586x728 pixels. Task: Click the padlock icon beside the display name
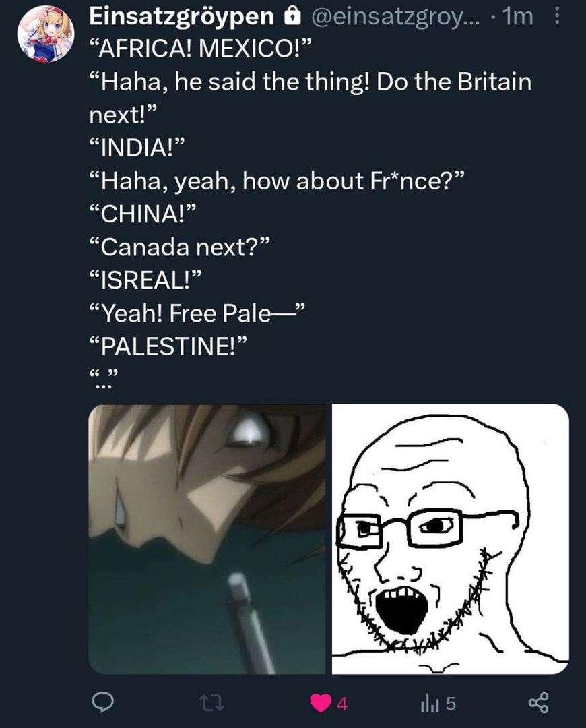(x=291, y=17)
